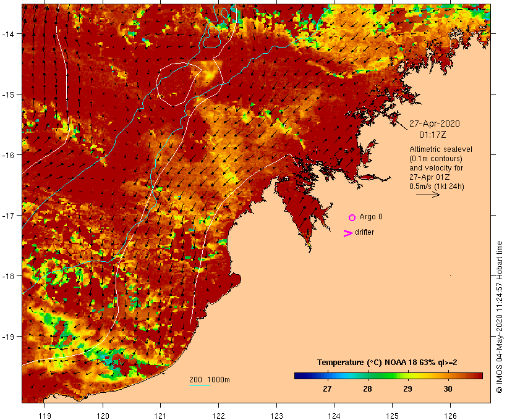The width and height of the screenshot is (507, 420).
Task: Click the latitude axis label -16
Action: click(x=7, y=155)
